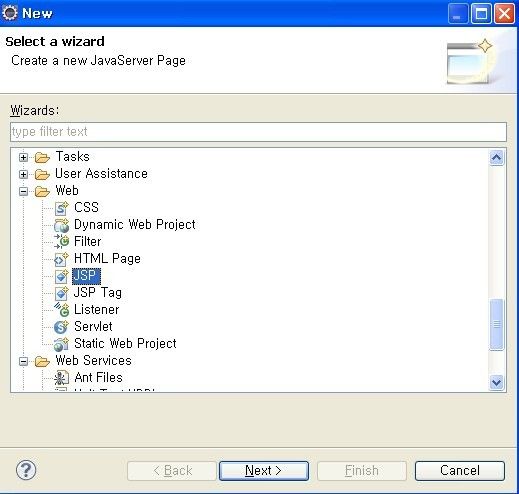Click the Static Web Project icon
Viewport: 519px width, 494px height.
(x=61, y=344)
